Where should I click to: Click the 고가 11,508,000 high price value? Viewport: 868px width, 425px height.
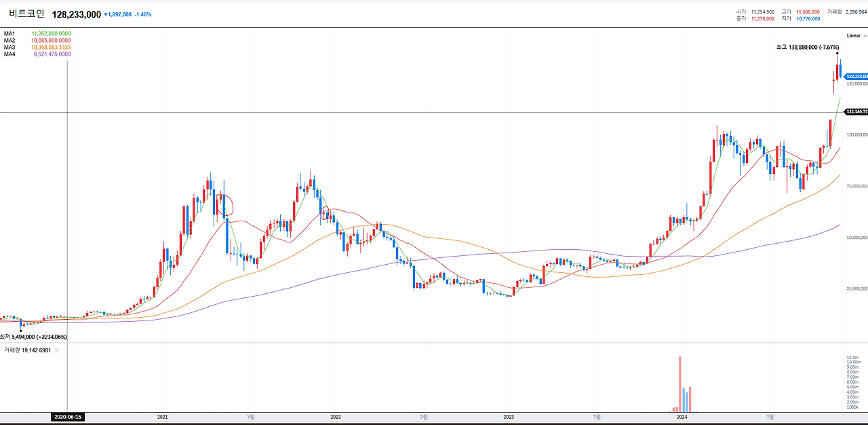[806, 12]
